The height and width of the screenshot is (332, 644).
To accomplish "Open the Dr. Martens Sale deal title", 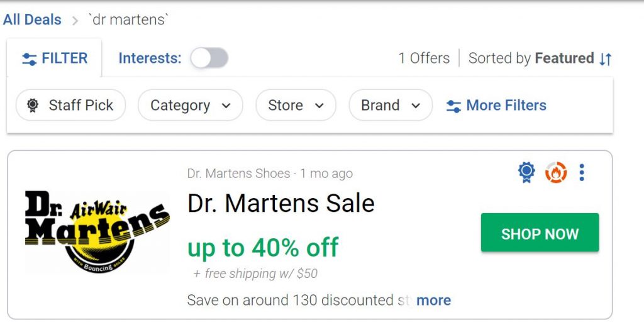I will coord(280,202).
